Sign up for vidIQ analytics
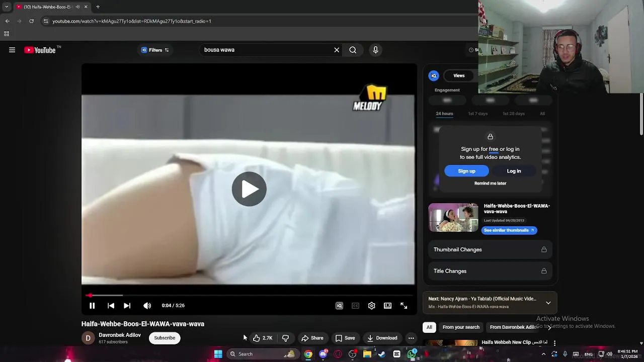This screenshot has height=362, width=644. click(x=466, y=171)
